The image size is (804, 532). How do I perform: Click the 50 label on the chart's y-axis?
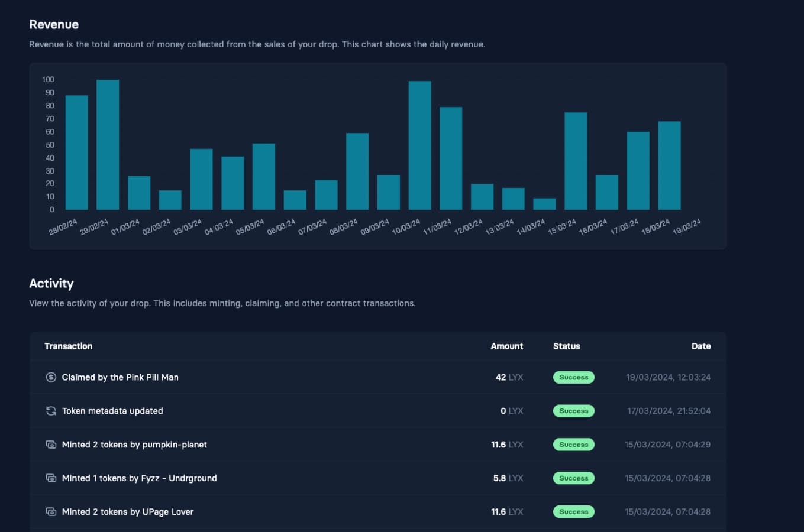pyautogui.click(x=50, y=145)
